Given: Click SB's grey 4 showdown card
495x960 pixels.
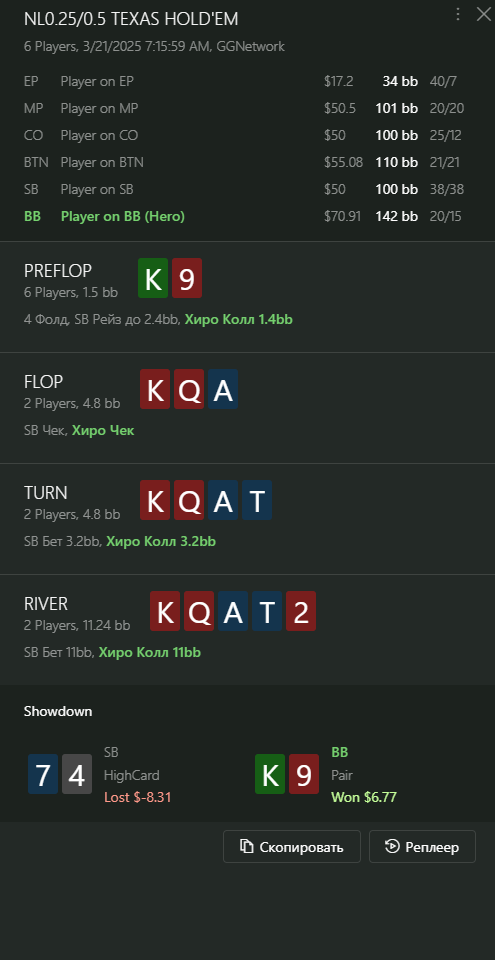Looking at the screenshot, I should [77, 774].
